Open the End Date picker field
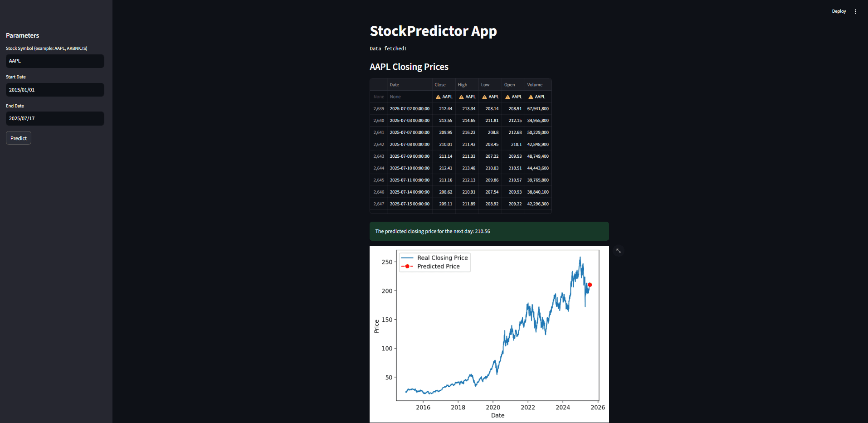Screen dimensions: 868x423 [x=55, y=118]
